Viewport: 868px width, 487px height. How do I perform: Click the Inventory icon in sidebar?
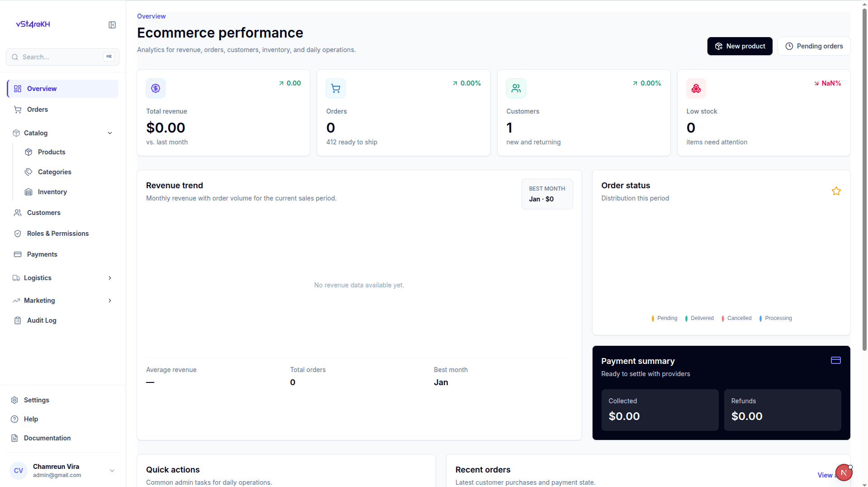(28, 192)
